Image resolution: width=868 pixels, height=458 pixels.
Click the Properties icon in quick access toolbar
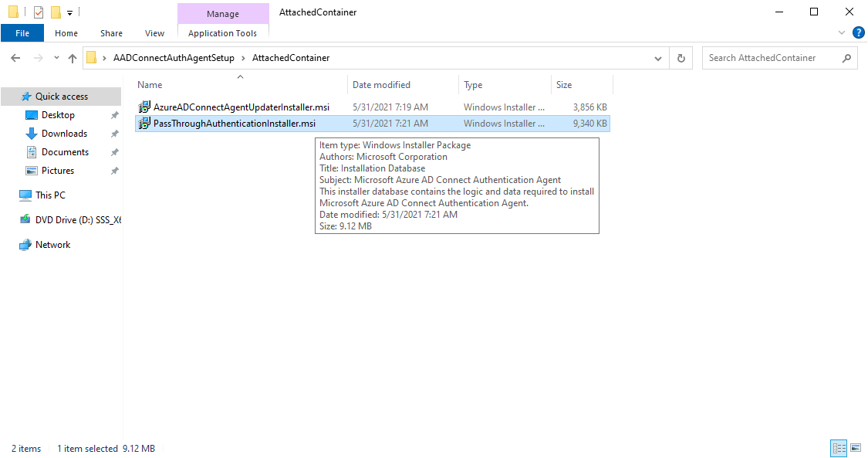pyautogui.click(x=39, y=12)
